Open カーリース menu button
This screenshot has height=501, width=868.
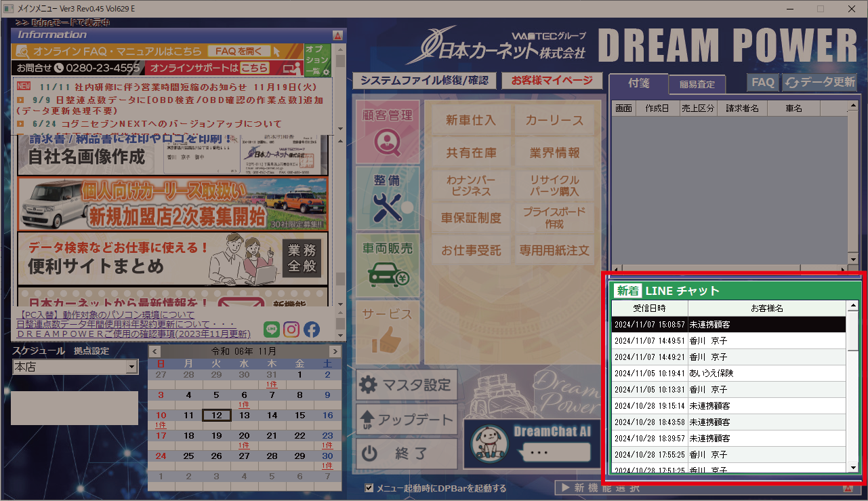[x=554, y=121]
